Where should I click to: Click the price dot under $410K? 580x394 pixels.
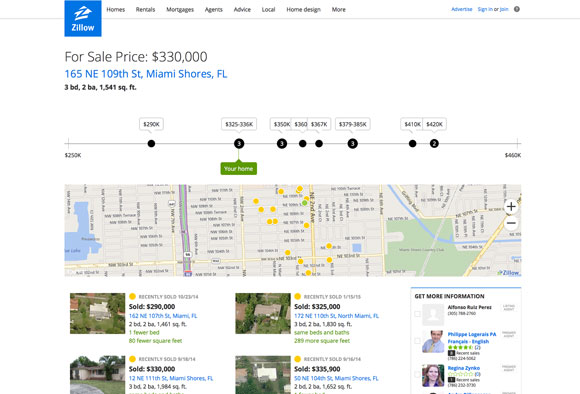coord(412,144)
